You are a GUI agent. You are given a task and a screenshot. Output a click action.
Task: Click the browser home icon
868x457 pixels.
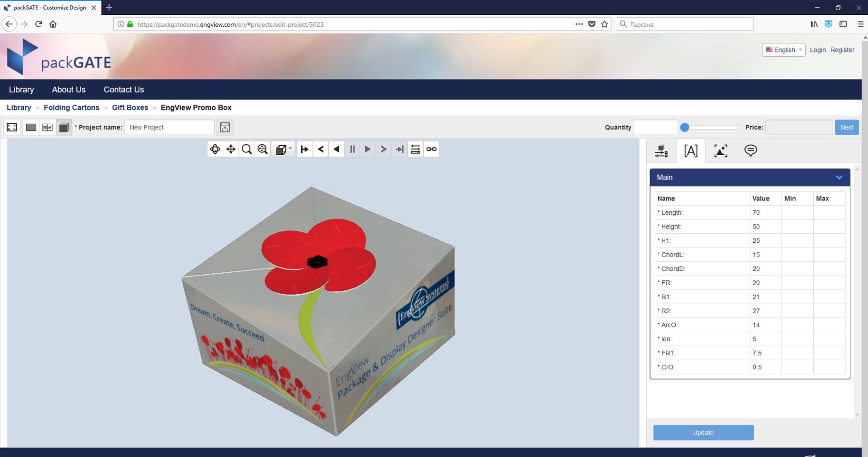(53, 24)
